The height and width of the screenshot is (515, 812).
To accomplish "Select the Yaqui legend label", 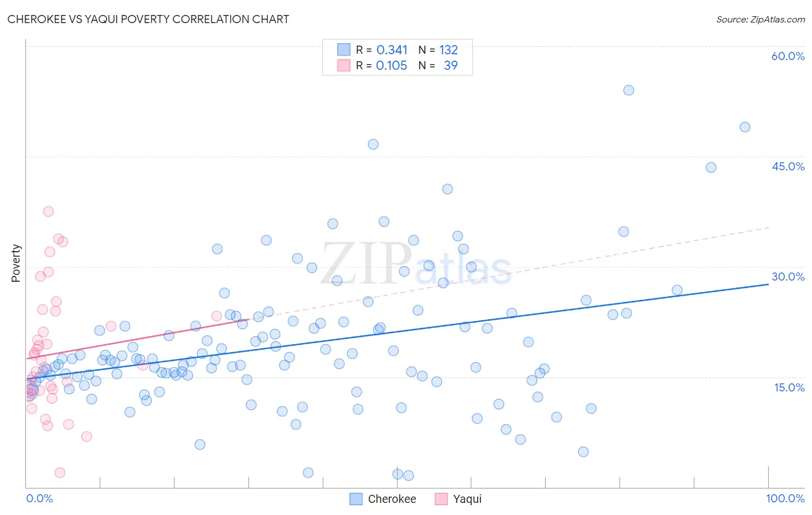I will tap(467, 499).
